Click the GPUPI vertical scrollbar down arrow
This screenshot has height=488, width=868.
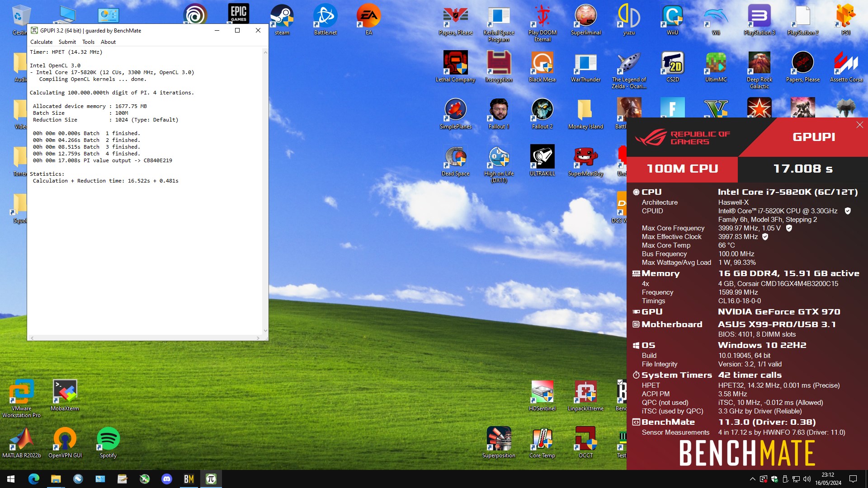(x=265, y=331)
